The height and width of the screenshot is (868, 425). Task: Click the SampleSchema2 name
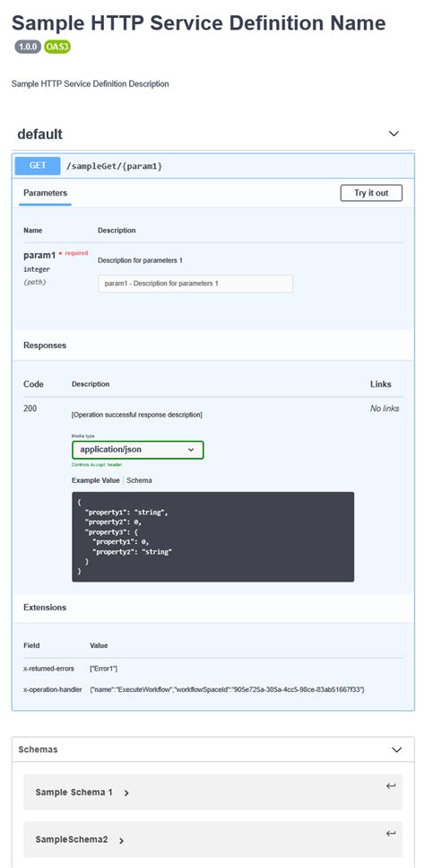(x=72, y=840)
